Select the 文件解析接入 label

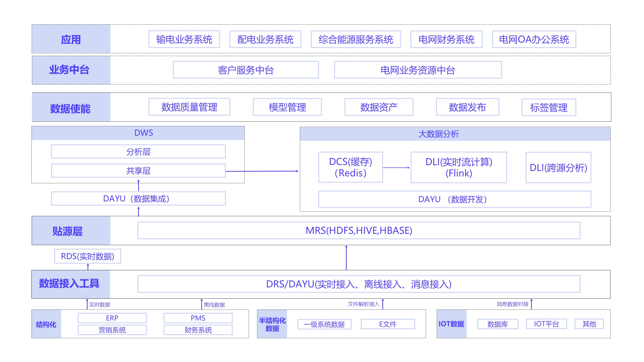click(364, 304)
